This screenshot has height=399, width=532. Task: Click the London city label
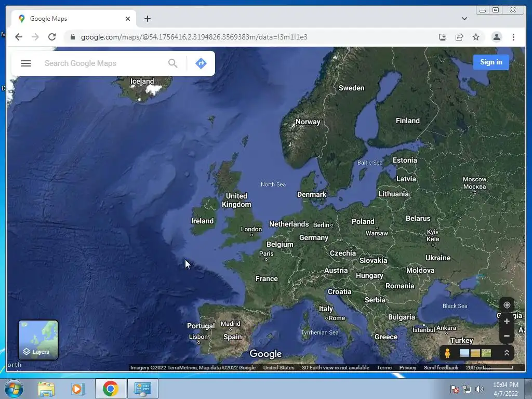pyautogui.click(x=251, y=229)
